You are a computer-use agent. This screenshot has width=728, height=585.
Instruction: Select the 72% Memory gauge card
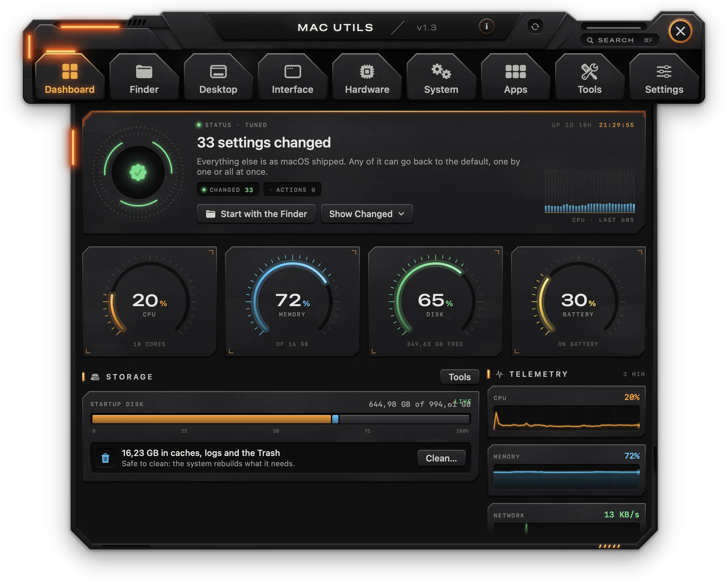[292, 302]
